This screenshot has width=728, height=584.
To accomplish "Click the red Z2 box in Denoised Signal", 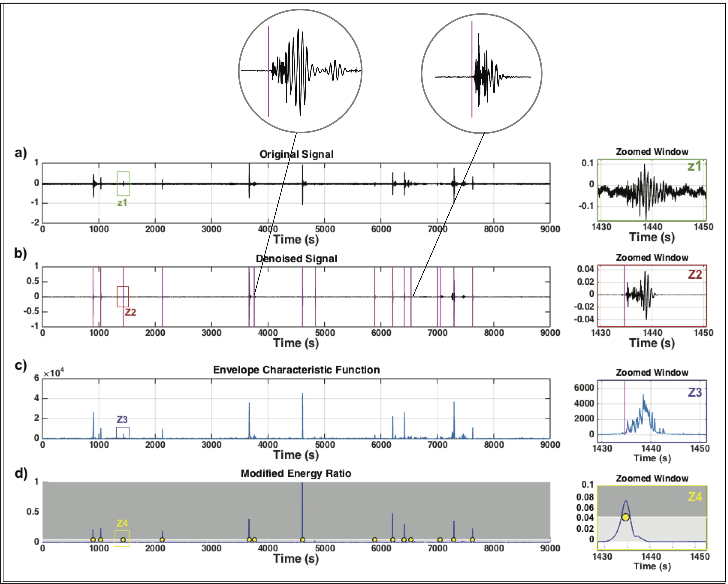I will [x=123, y=297].
